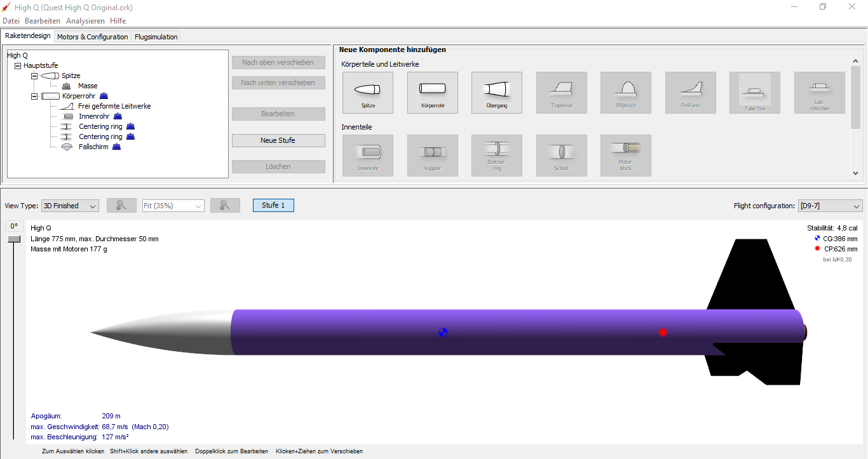
Task: Open the Analysieren menu
Action: pyautogui.click(x=85, y=21)
